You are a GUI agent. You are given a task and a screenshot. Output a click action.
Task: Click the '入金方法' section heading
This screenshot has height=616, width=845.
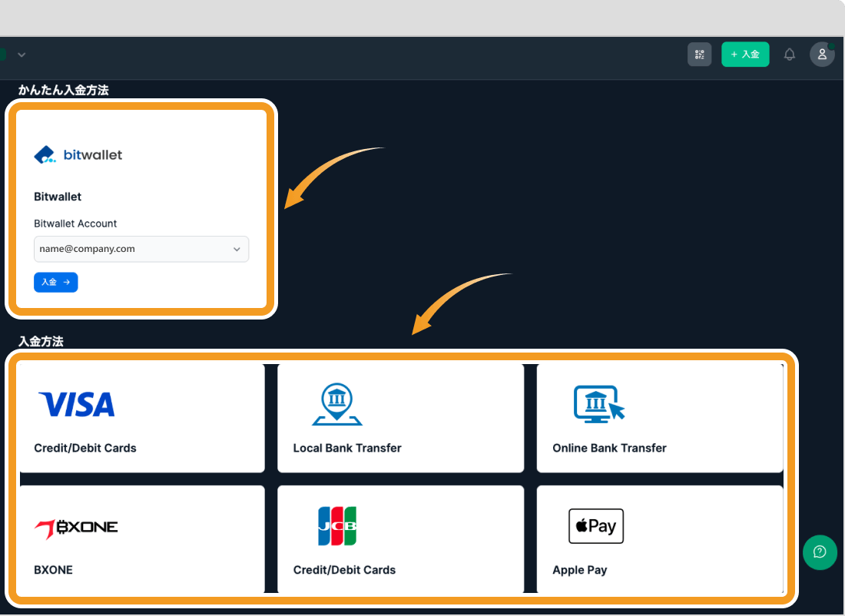[x=41, y=341]
